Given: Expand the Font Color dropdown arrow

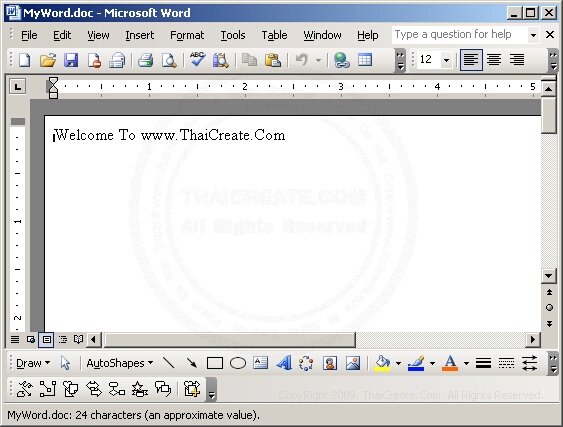Looking at the screenshot, I should 466,363.
